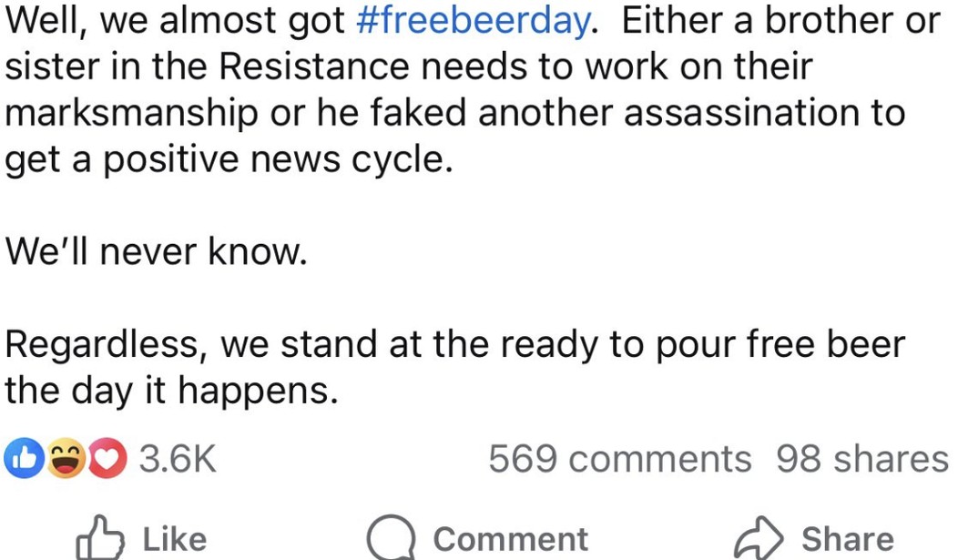Image resolution: width=958 pixels, height=560 pixels.
Task: Tap the speech bubble Comment icon
Action: pos(391,538)
